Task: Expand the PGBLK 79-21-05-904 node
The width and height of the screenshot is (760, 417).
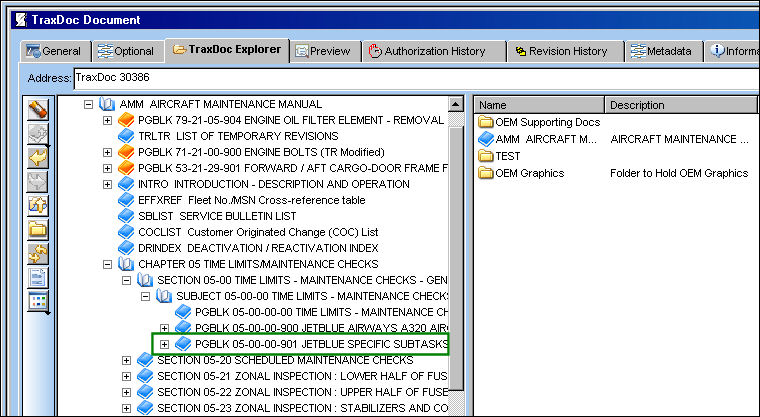Action: [108, 120]
